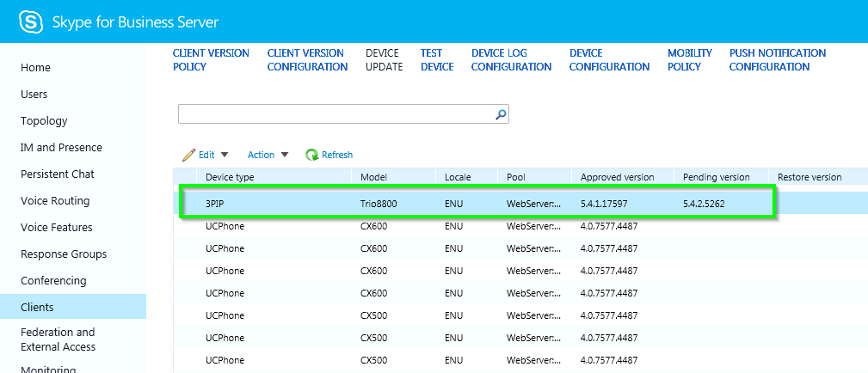The height and width of the screenshot is (373, 868).
Task: Open Response Groups section
Action: (64, 254)
